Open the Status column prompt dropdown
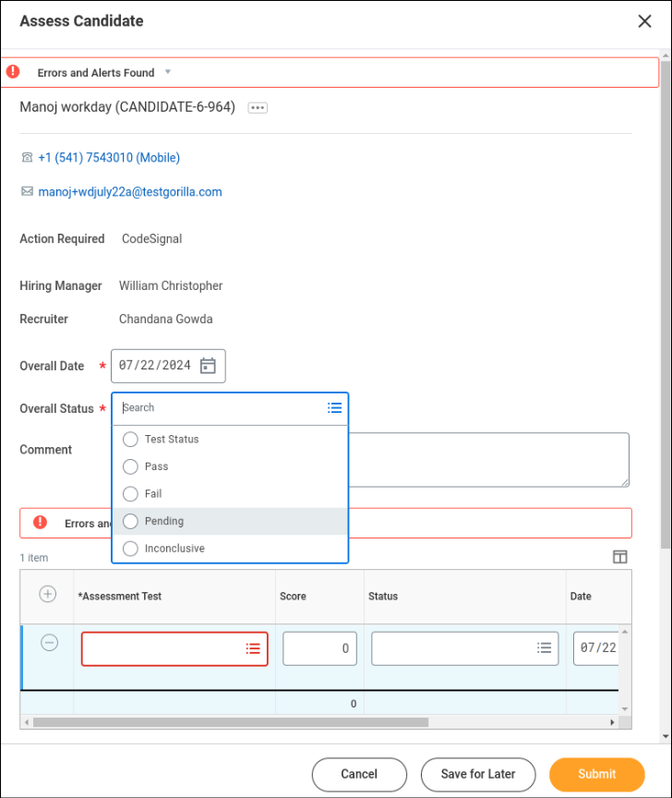 (545, 647)
